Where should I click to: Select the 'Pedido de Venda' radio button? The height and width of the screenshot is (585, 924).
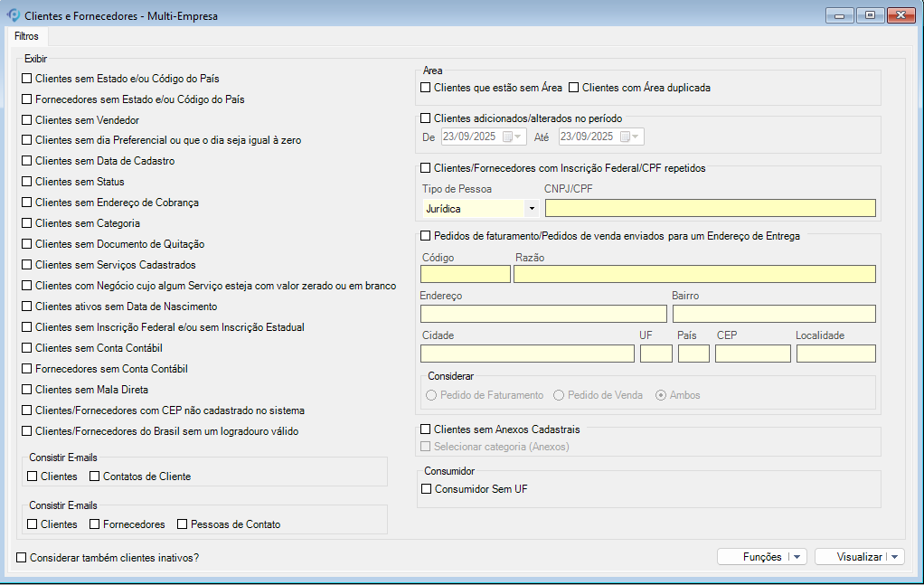pyautogui.click(x=559, y=395)
